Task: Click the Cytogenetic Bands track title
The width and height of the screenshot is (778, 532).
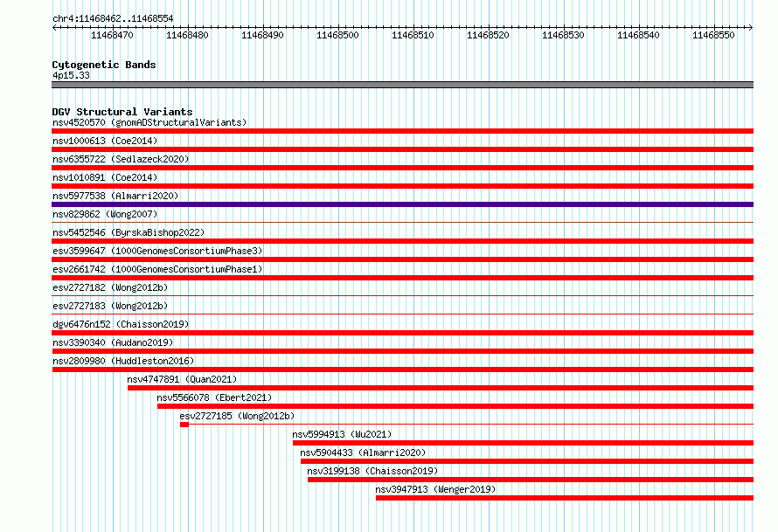Action: pos(104,65)
